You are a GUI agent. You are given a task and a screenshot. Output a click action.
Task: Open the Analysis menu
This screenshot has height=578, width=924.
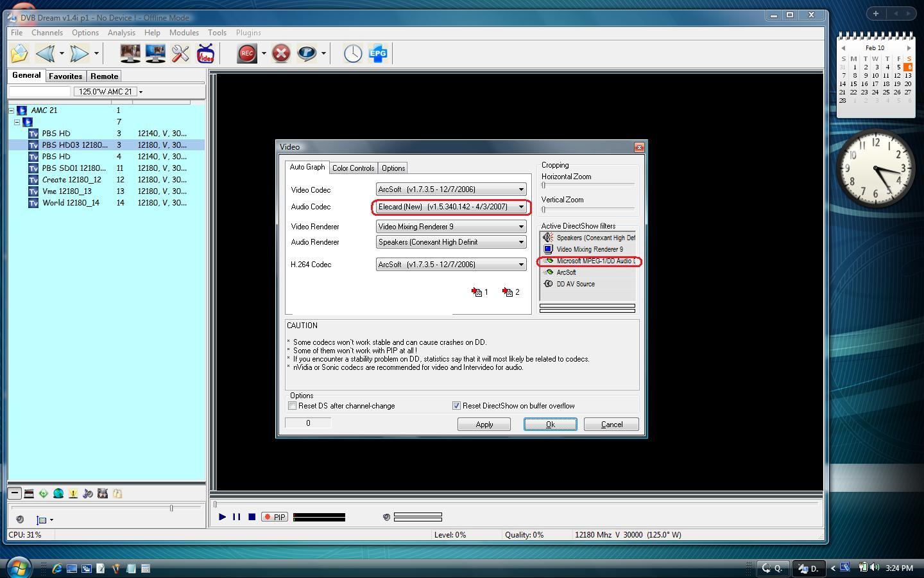point(121,33)
